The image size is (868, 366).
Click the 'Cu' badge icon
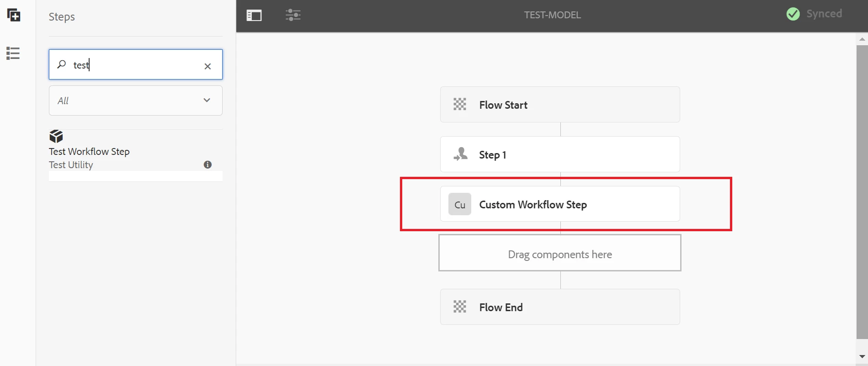pos(460,204)
